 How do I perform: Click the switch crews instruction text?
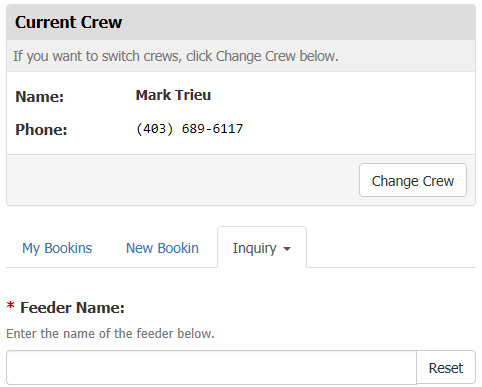(176, 56)
